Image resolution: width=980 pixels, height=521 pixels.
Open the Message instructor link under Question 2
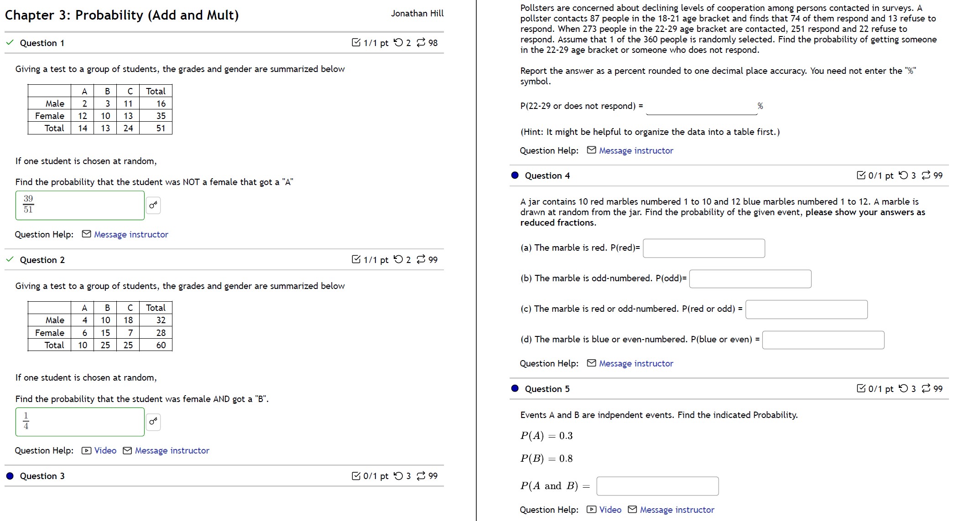click(x=172, y=450)
